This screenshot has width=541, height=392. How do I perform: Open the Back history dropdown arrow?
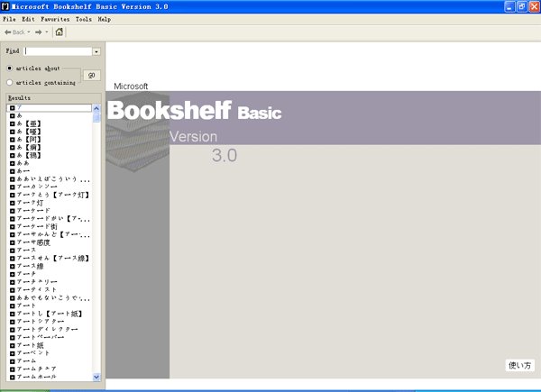(x=30, y=32)
